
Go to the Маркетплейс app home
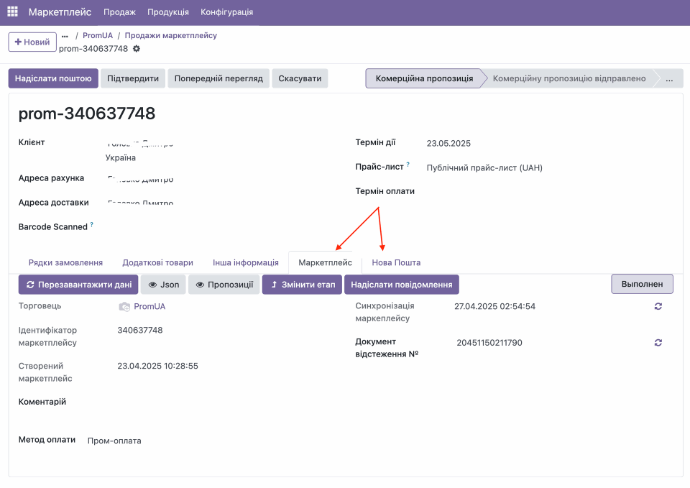60,12
